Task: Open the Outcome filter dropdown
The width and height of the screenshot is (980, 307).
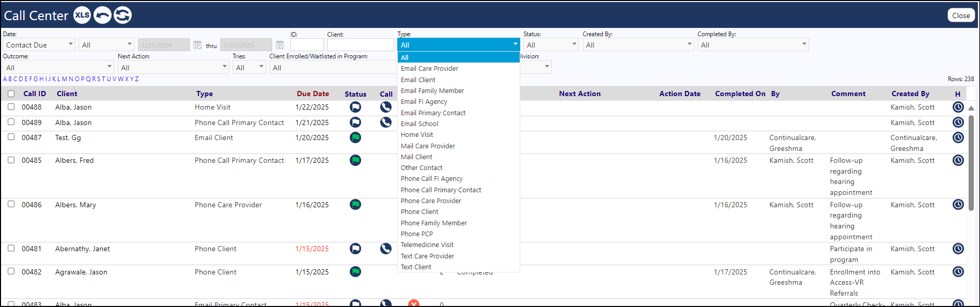Action: 58,67
